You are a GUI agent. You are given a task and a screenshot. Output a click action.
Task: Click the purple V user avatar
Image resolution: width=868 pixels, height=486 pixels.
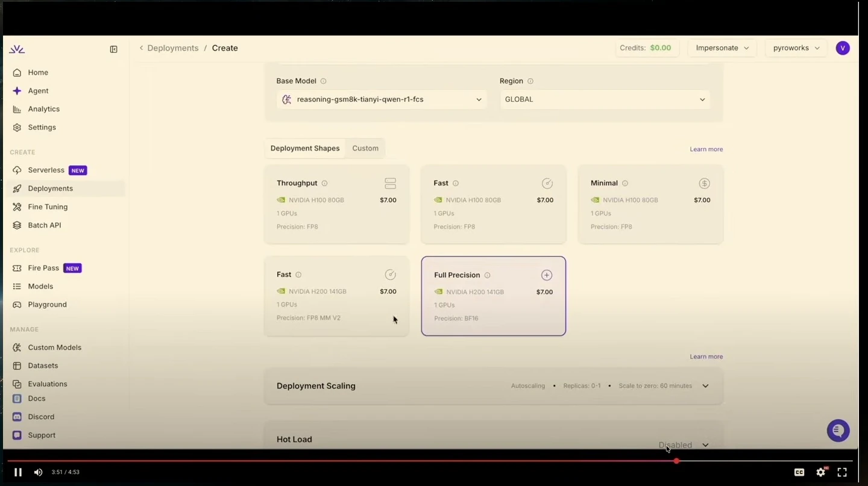(x=843, y=48)
